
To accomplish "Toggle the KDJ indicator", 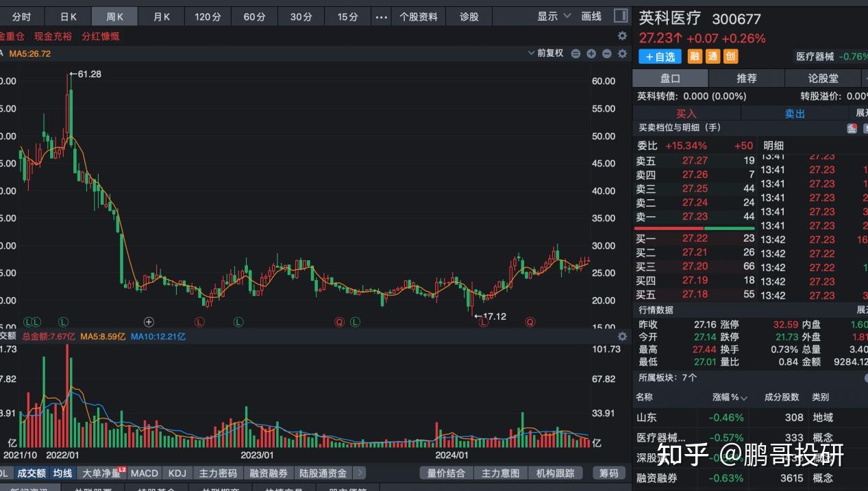I will (177, 473).
